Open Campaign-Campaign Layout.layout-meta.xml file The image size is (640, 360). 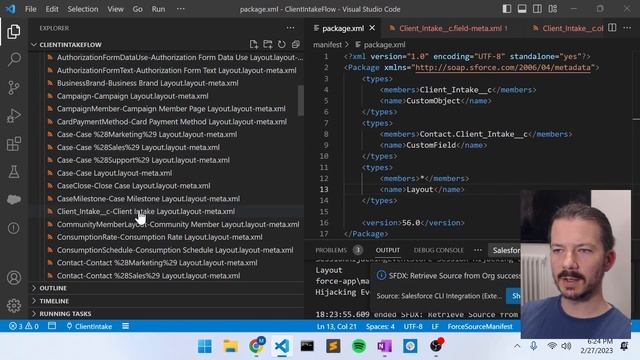pos(132,96)
